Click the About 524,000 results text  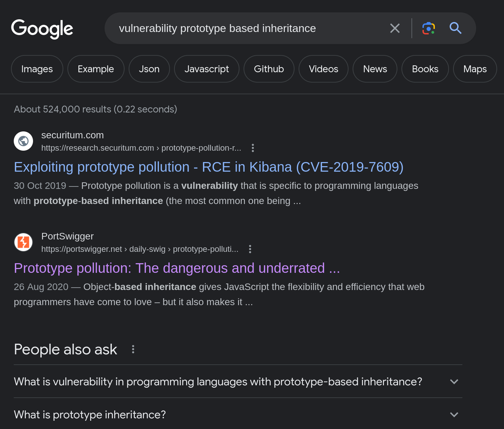[x=95, y=109]
